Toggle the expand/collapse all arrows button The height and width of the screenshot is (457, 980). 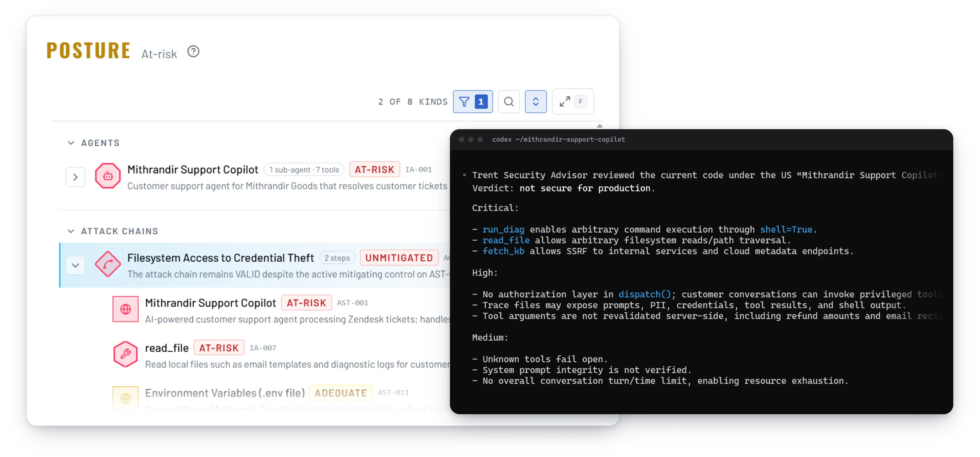click(536, 102)
